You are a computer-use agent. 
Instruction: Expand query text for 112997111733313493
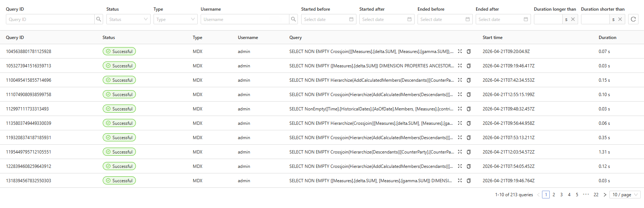[x=460, y=109]
